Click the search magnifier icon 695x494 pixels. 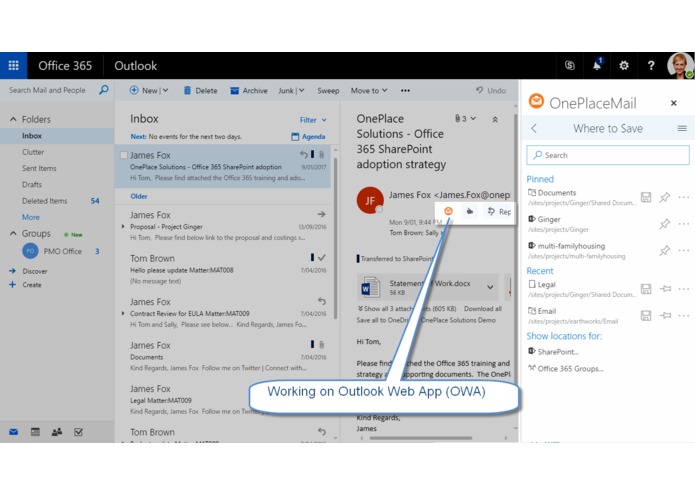click(103, 90)
